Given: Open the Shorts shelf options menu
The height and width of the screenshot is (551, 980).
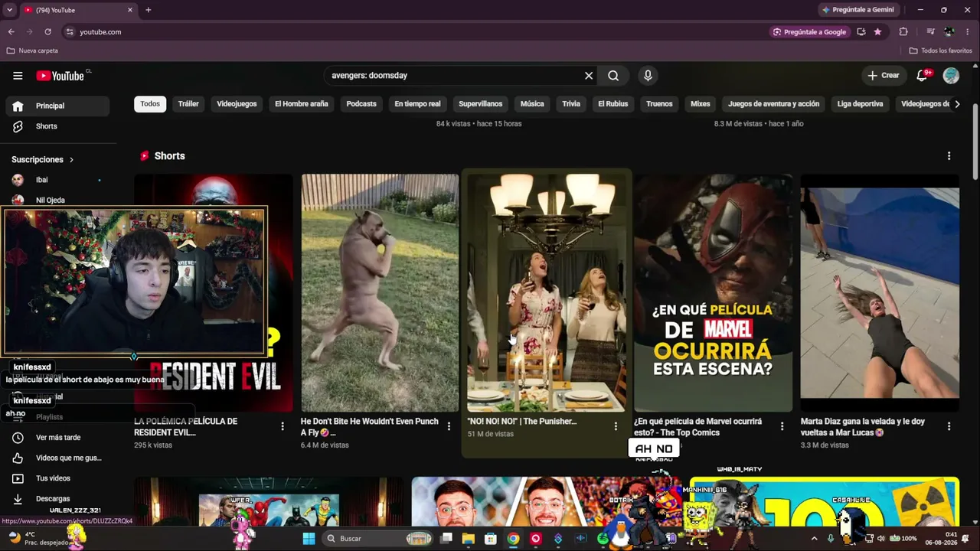Looking at the screenshot, I should [x=949, y=156].
